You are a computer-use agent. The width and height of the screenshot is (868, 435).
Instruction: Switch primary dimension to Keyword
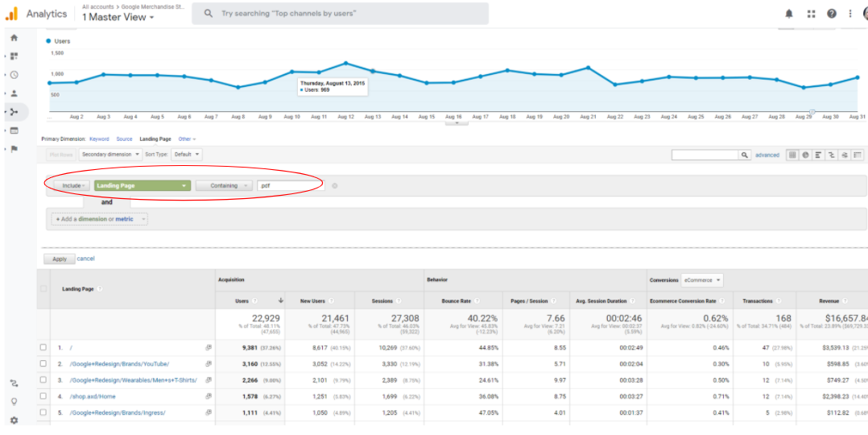tap(99, 139)
